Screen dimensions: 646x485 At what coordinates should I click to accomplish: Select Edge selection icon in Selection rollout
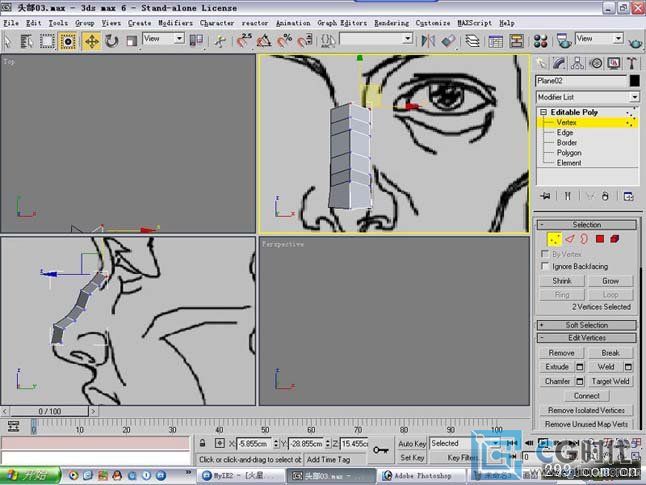pos(569,239)
